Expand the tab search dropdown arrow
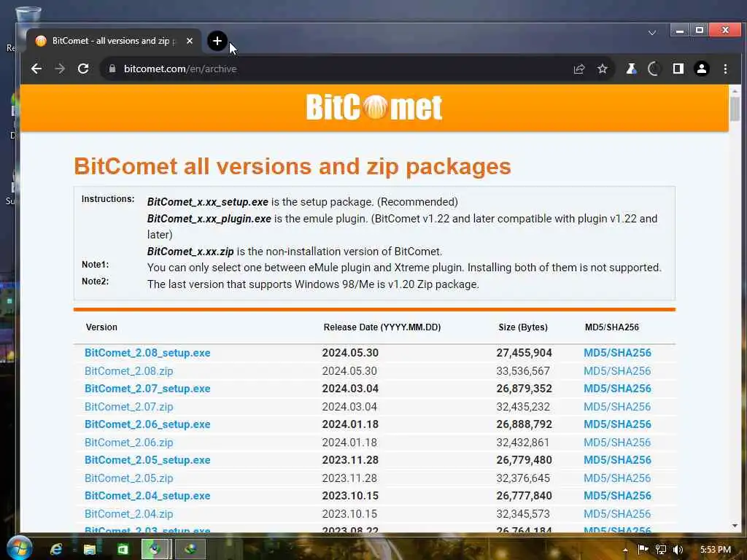This screenshot has height=560, width=747. [x=652, y=33]
